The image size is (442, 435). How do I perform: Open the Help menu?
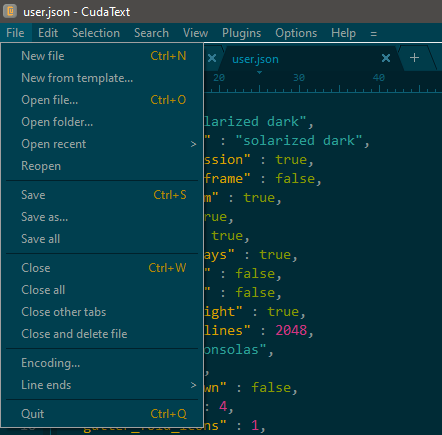pyautogui.click(x=343, y=33)
